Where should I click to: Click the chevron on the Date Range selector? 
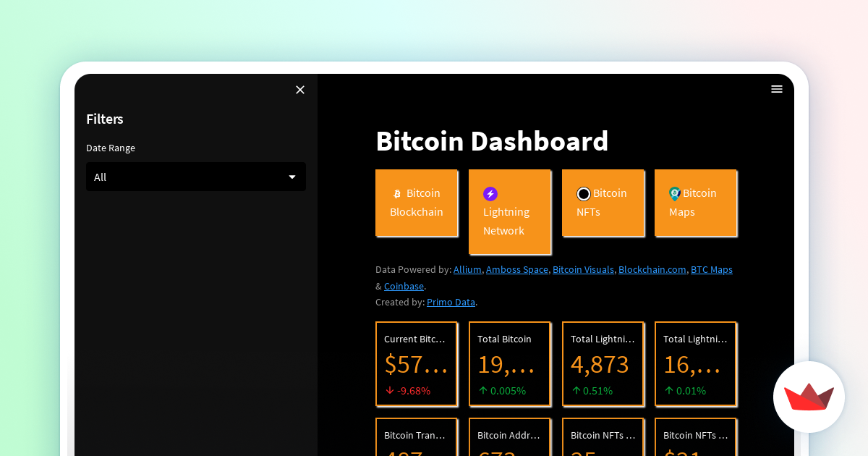coord(292,177)
